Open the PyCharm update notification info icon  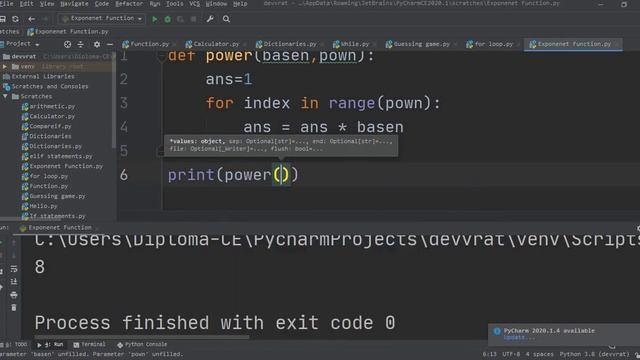497,331
